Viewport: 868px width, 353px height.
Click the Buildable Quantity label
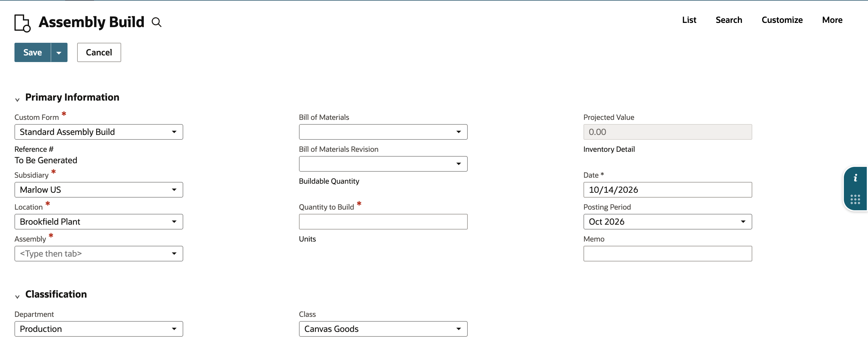[329, 181]
